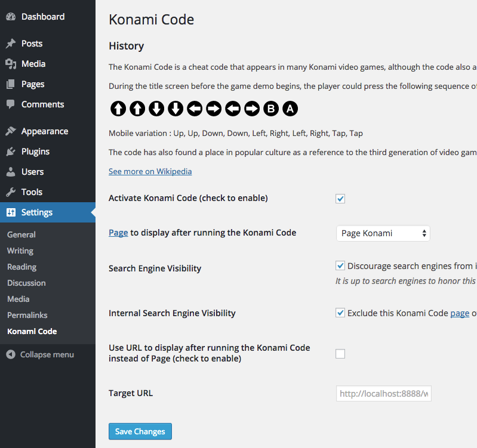Image resolution: width=477 pixels, height=448 pixels.
Task: Go to Reading settings submenu
Action: pos(22,267)
